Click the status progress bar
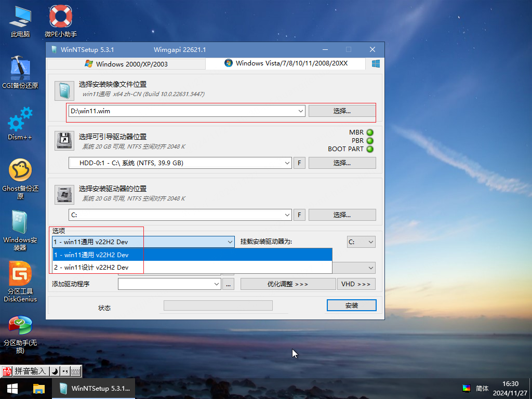This screenshot has width=532, height=399. coord(218,305)
